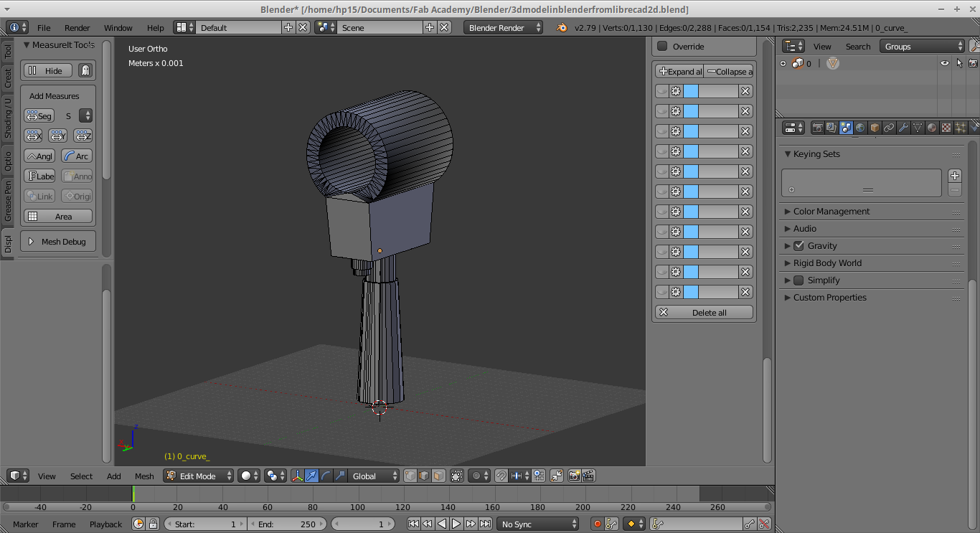Play animation forward

456,524
